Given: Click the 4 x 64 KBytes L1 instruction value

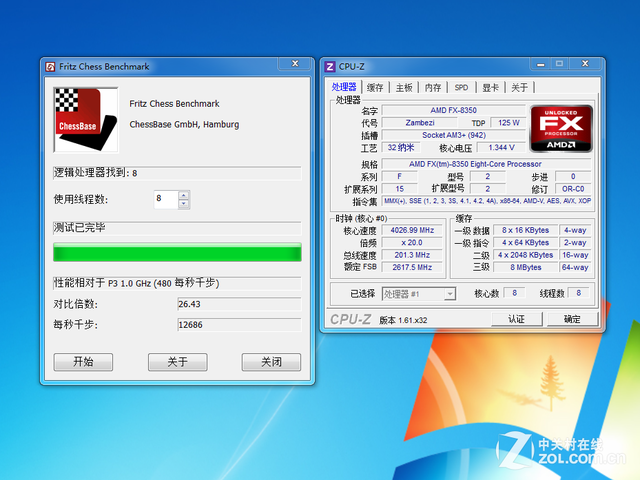Looking at the screenshot, I should click(525, 242).
